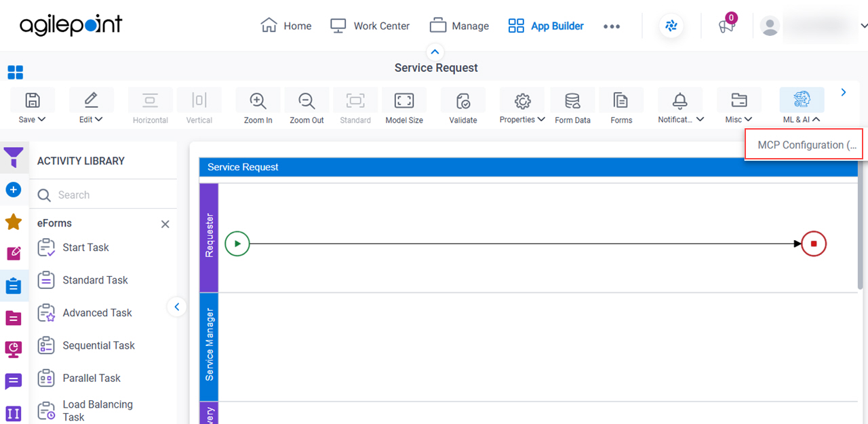Click the Save toolbar icon
This screenshot has height=424, width=868.
tap(32, 100)
